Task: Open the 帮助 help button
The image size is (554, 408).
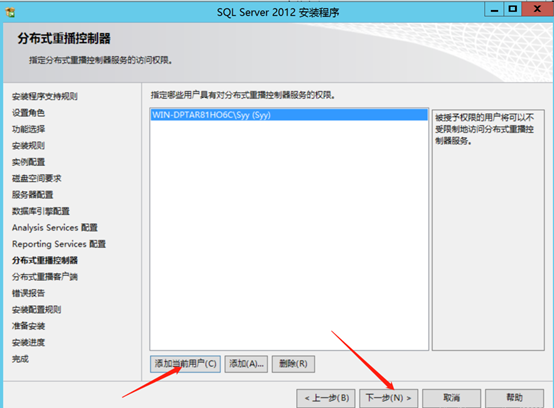Action: coord(514,398)
